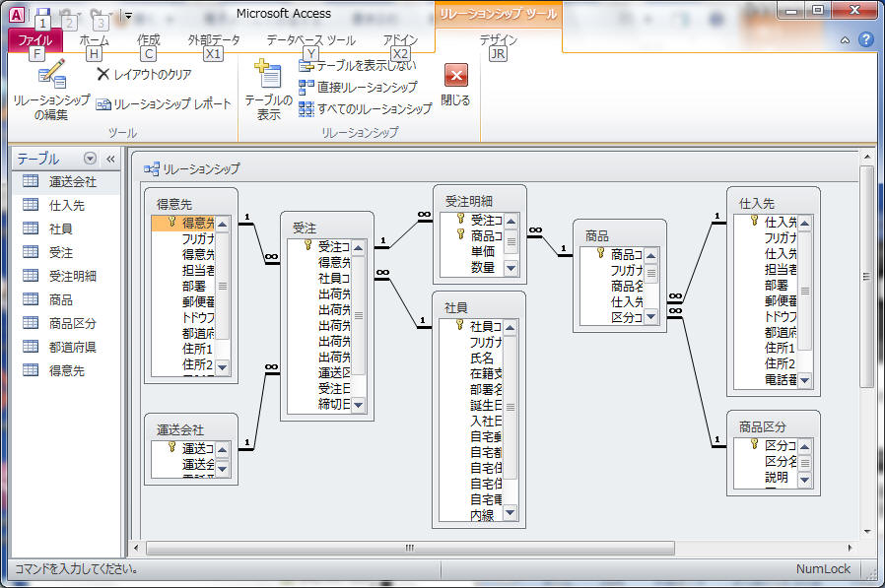Click the Clear Layout (レイアウトのクリア) command
Image resolution: width=885 pixels, height=588 pixels.
[x=145, y=75]
